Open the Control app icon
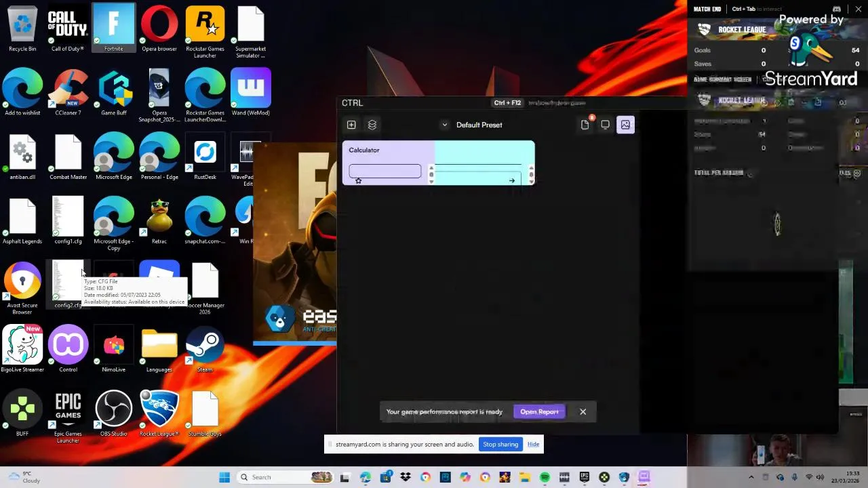 click(x=68, y=350)
